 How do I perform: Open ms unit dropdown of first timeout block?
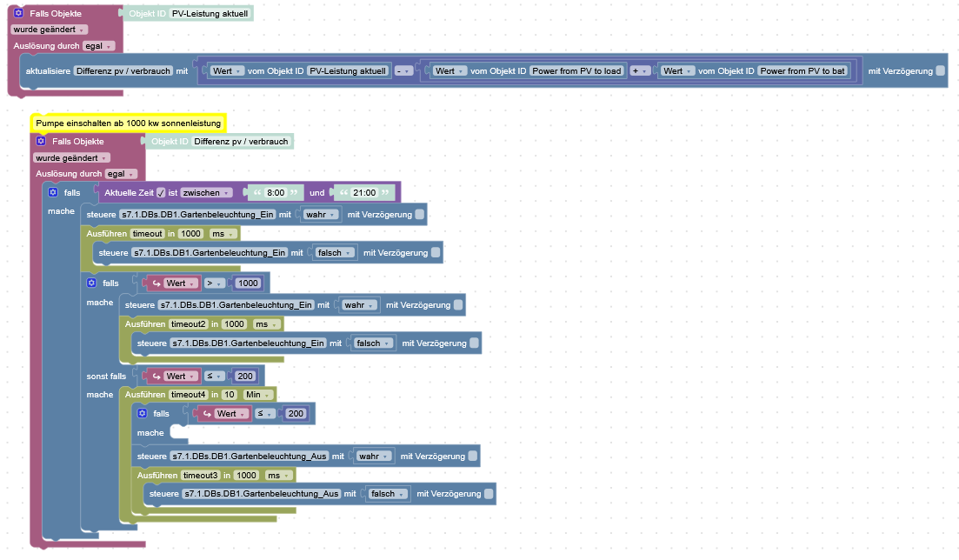223,234
